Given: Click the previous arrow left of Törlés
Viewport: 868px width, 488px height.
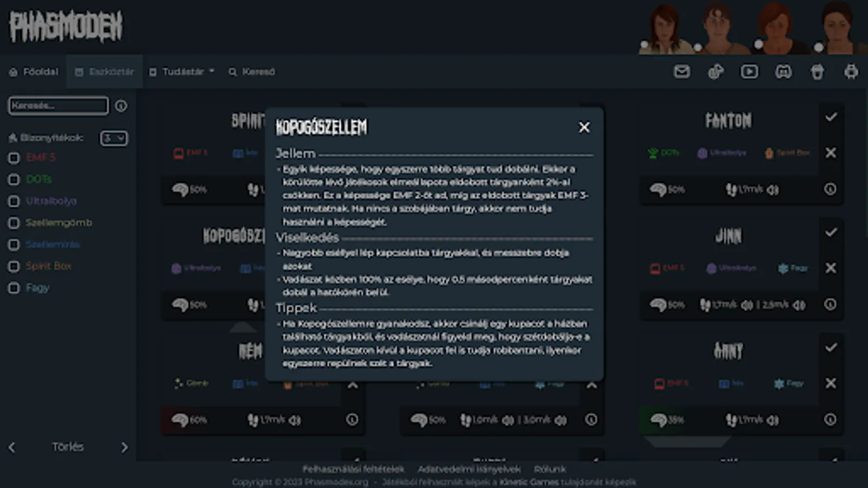Looking at the screenshot, I should coord(12,447).
